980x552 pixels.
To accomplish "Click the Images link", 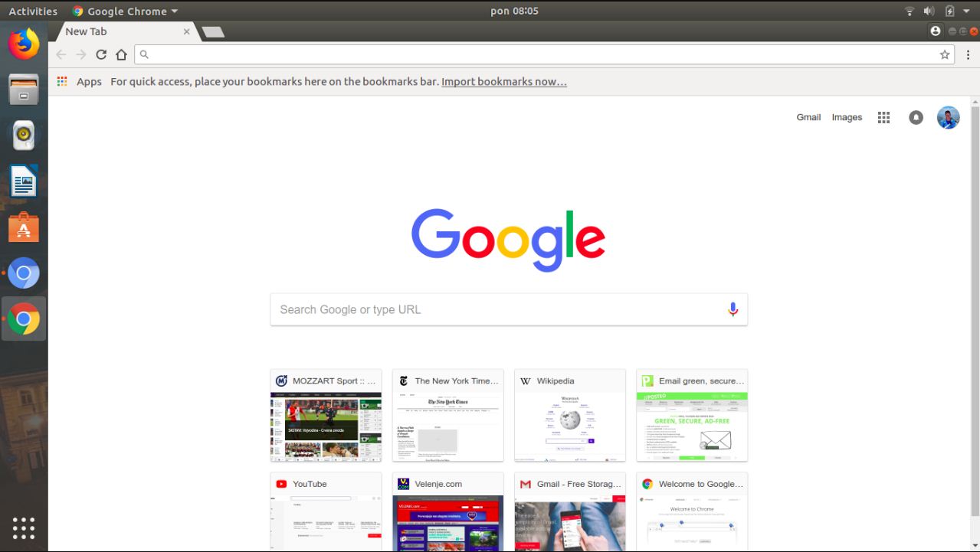I will point(847,117).
